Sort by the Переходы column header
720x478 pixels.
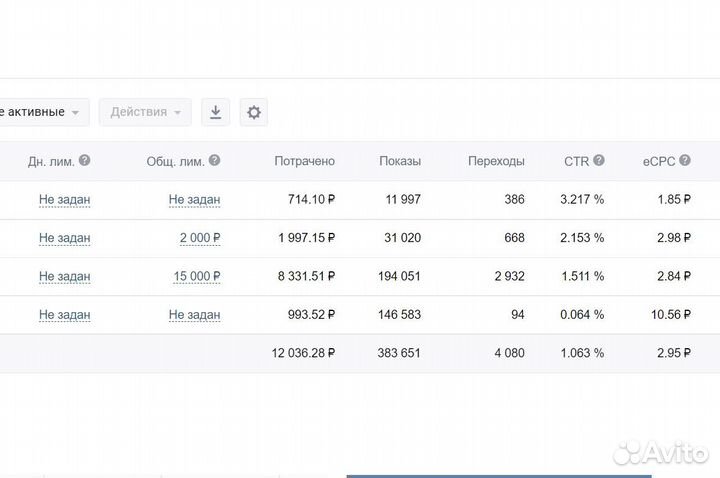pyautogui.click(x=495, y=161)
